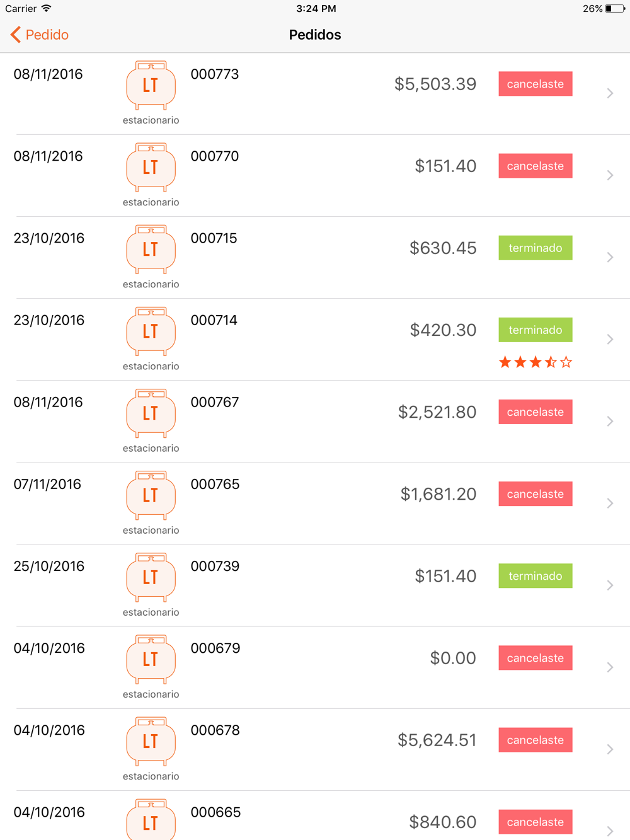Click the star rating on order 000714
This screenshot has height=840, width=630.
(535, 362)
